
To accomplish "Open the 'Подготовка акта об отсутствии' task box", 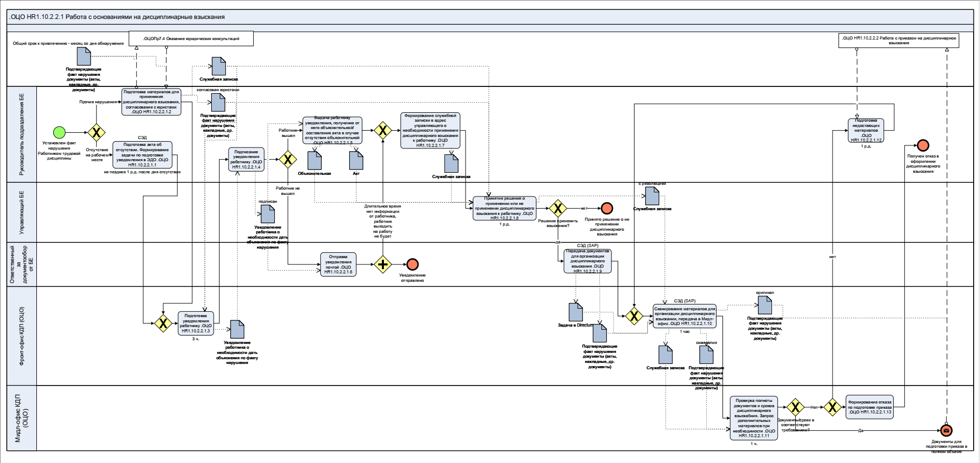I will (142, 154).
